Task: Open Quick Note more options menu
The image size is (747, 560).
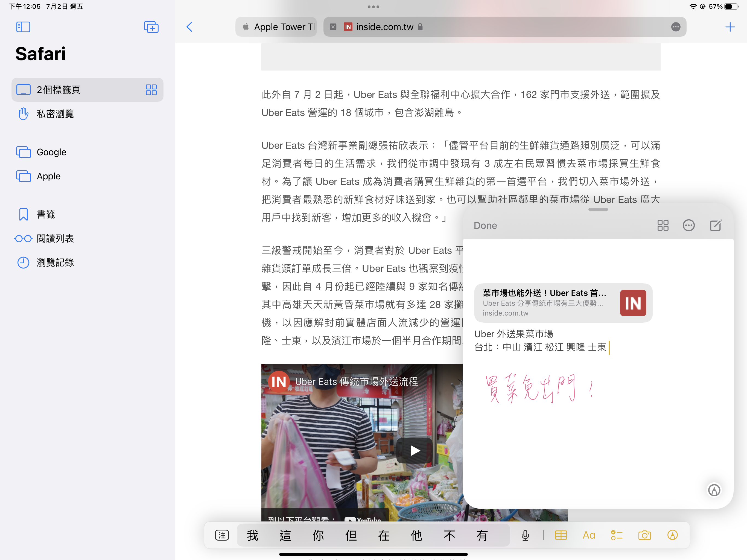Action: (688, 225)
